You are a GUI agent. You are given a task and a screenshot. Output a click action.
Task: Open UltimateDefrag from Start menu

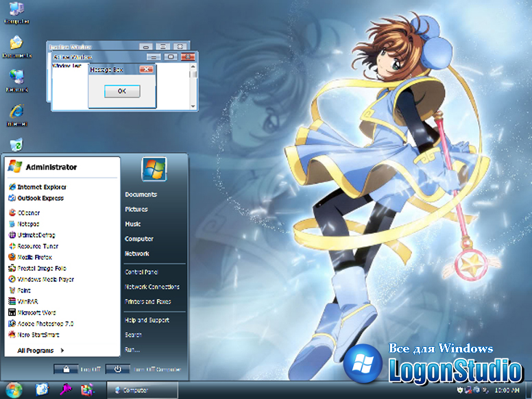[32, 234]
